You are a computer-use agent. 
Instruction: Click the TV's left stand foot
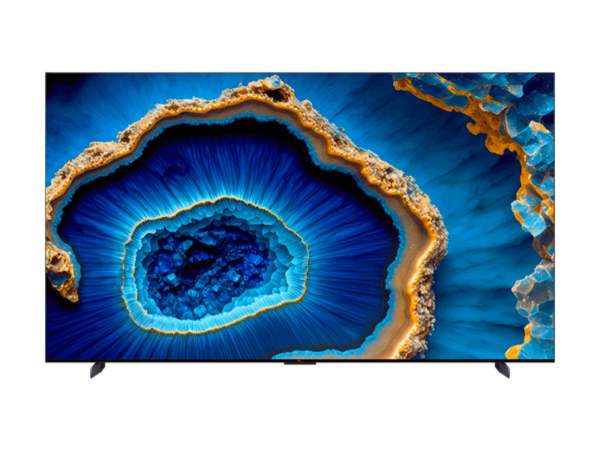97,370
